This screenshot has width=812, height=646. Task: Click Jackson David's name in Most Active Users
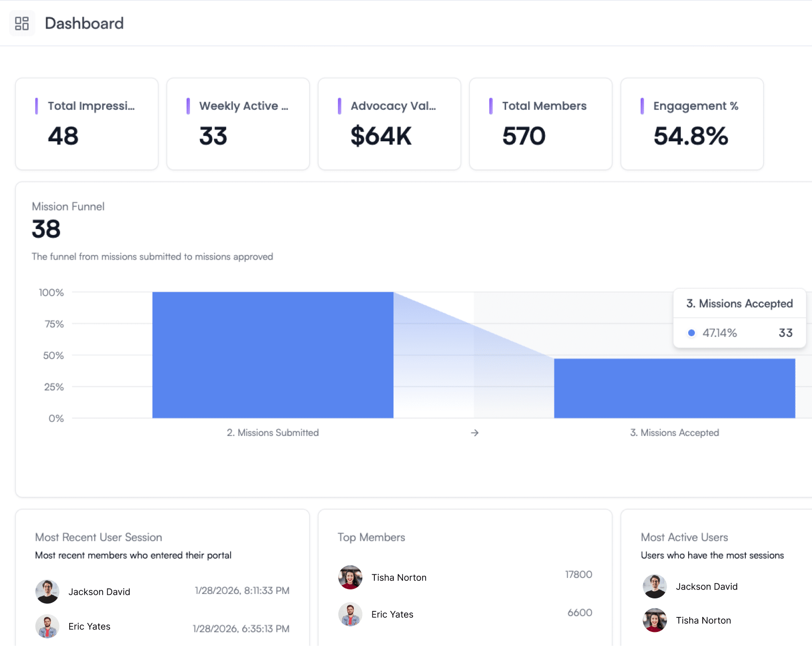click(707, 586)
